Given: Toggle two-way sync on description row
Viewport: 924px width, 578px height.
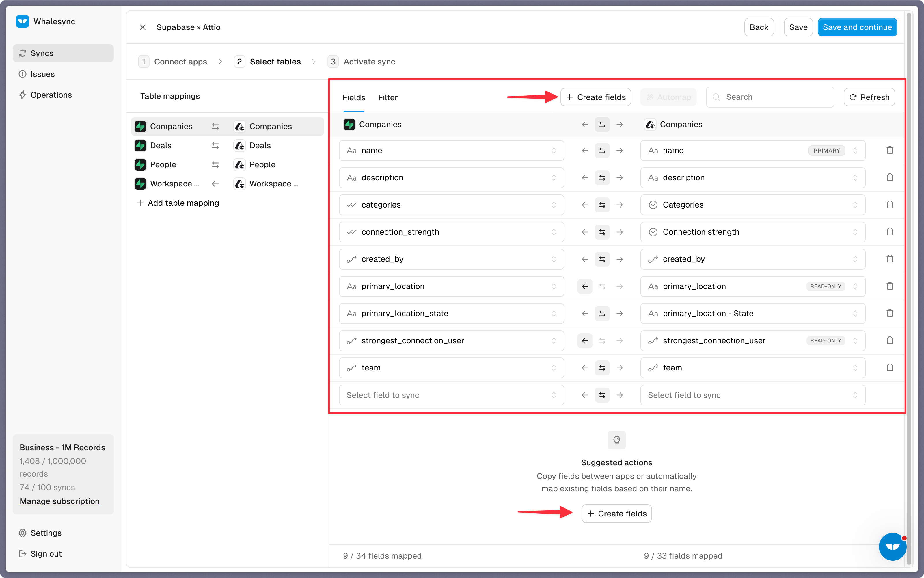Looking at the screenshot, I should point(602,178).
